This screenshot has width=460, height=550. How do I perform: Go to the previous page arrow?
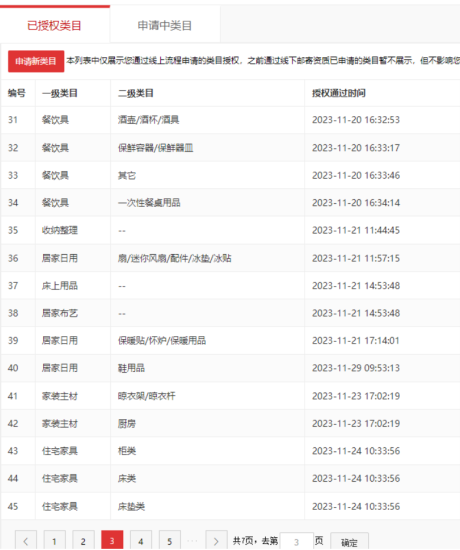(x=26, y=540)
